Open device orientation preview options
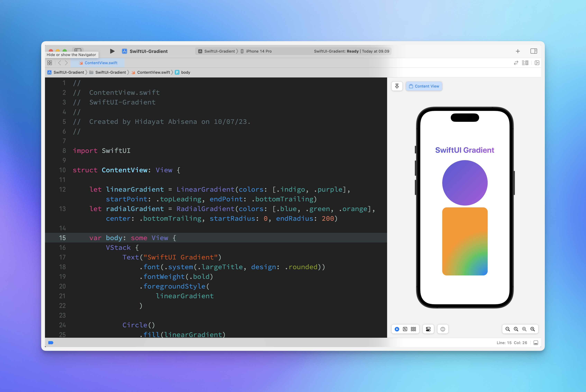Image resolution: width=586 pixels, height=392 pixels. (443, 329)
